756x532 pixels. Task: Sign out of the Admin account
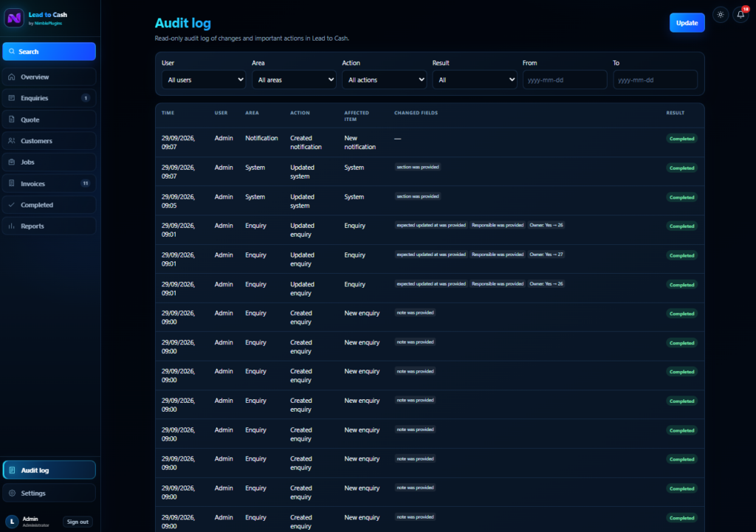pos(78,522)
